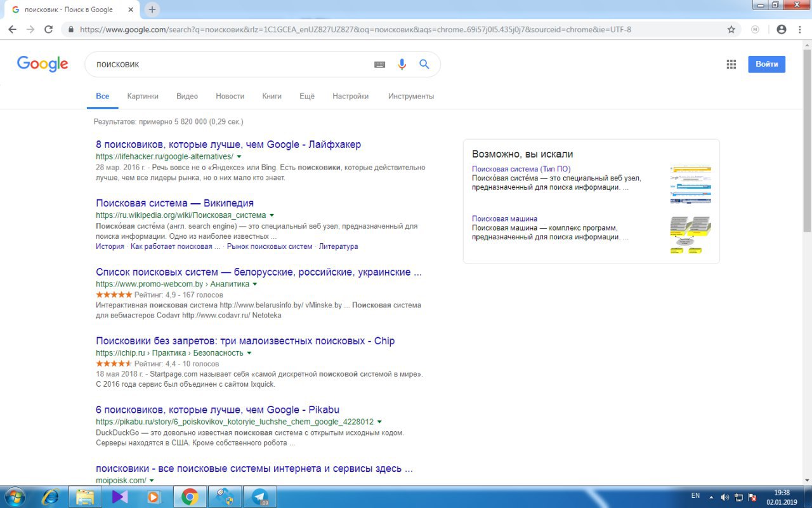Open Список поисковых систем result
The height and width of the screenshot is (508, 812).
pyautogui.click(x=259, y=272)
